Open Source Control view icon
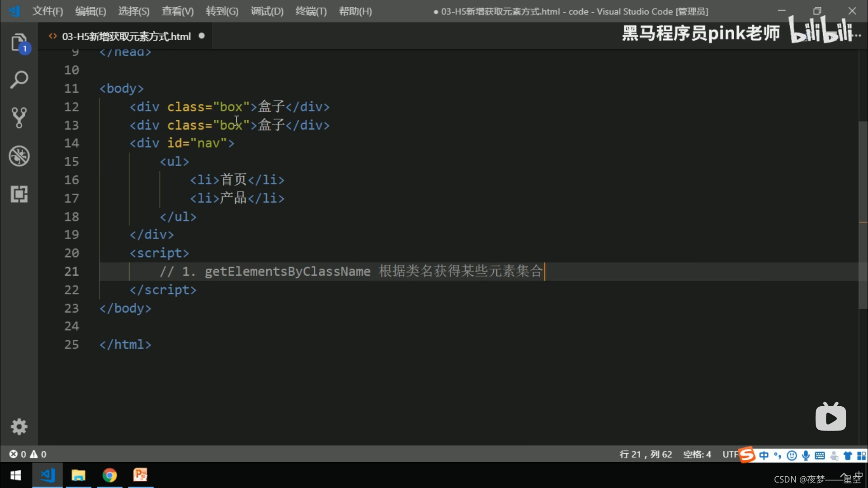This screenshot has height=488, width=868. pyautogui.click(x=19, y=117)
